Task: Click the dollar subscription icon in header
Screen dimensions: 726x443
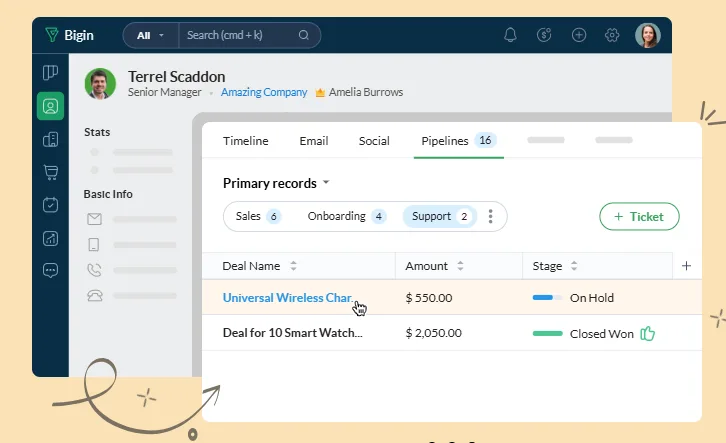Action: click(544, 35)
